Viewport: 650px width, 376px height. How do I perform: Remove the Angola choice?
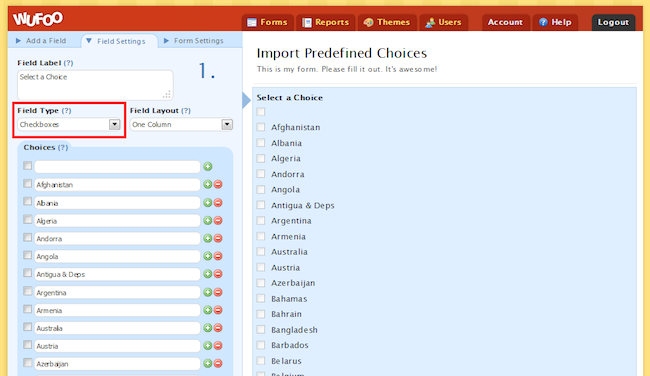(218, 256)
